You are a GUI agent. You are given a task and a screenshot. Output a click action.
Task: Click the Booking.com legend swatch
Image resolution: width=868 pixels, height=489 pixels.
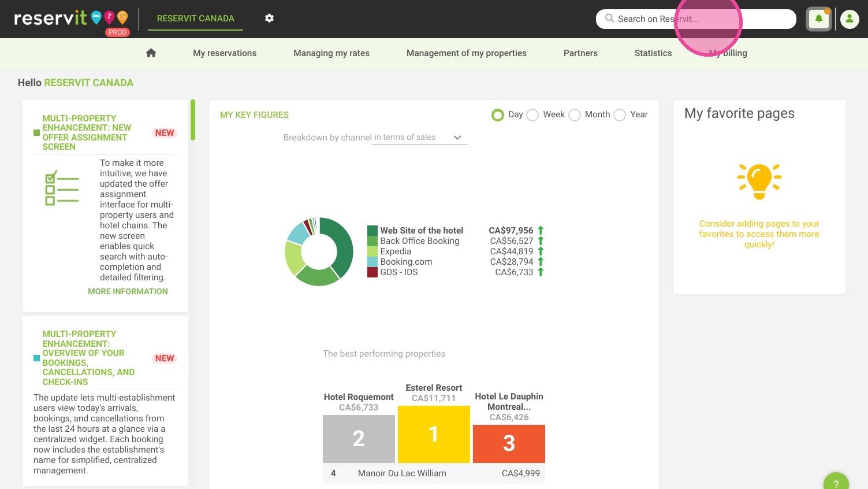pos(372,261)
